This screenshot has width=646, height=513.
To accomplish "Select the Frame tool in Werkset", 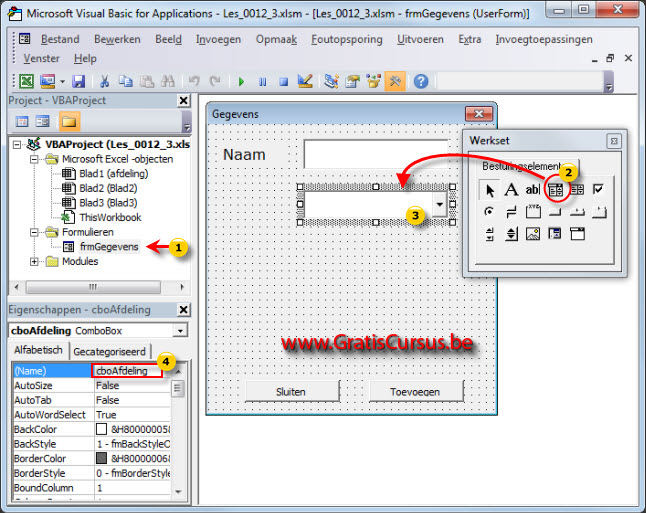I will [x=533, y=212].
